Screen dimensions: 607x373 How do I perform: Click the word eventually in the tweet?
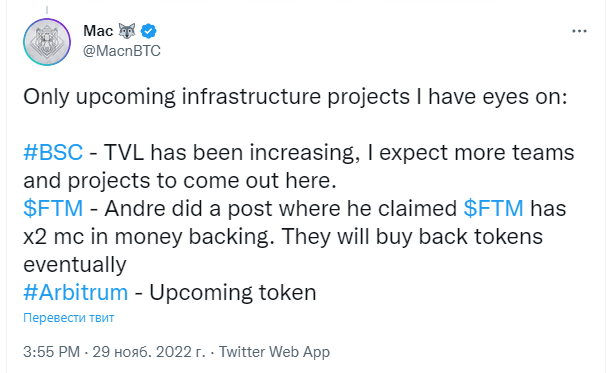75,265
